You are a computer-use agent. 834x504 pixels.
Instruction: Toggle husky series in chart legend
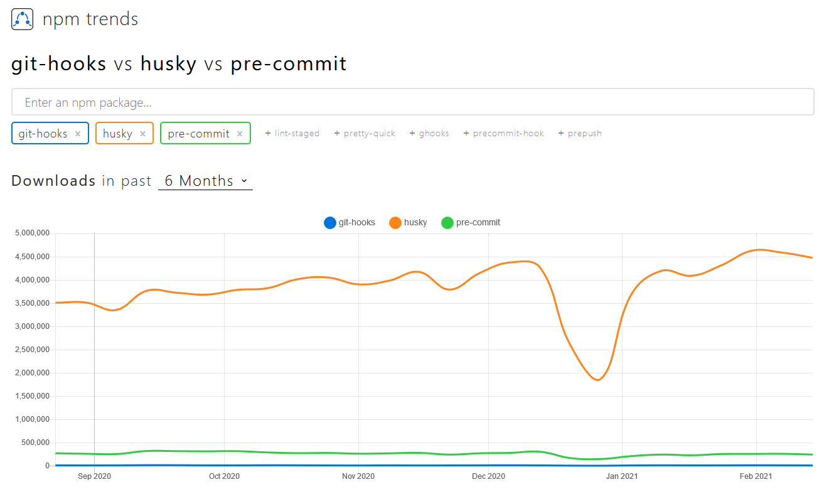(408, 222)
